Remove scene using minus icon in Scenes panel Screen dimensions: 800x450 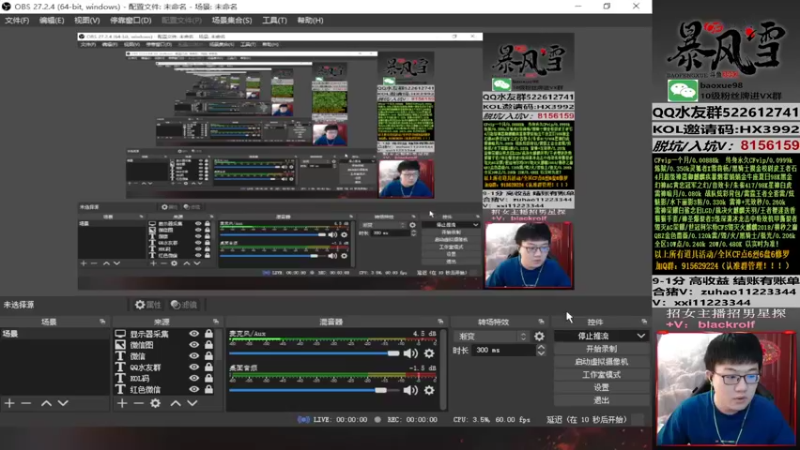[x=26, y=404]
